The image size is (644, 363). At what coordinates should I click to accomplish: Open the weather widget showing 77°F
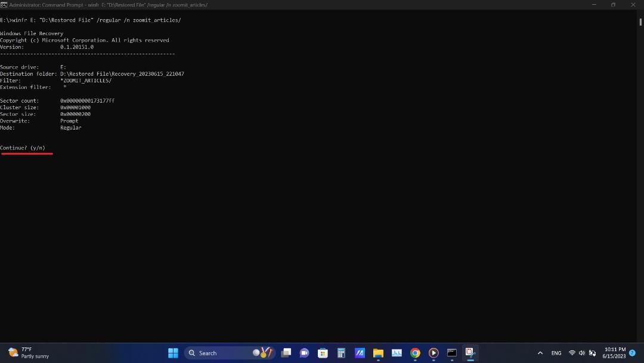coord(29,353)
